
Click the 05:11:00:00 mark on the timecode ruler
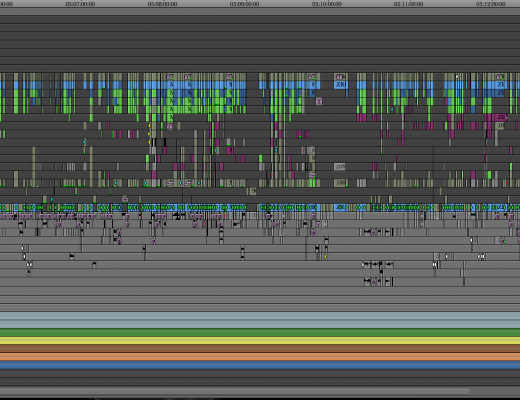408,4
